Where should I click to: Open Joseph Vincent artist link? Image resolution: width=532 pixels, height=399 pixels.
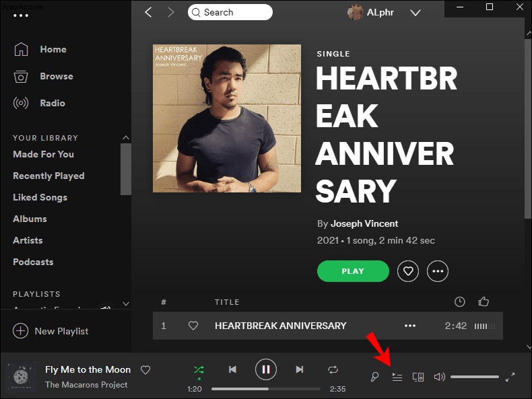tap(364, 224)
